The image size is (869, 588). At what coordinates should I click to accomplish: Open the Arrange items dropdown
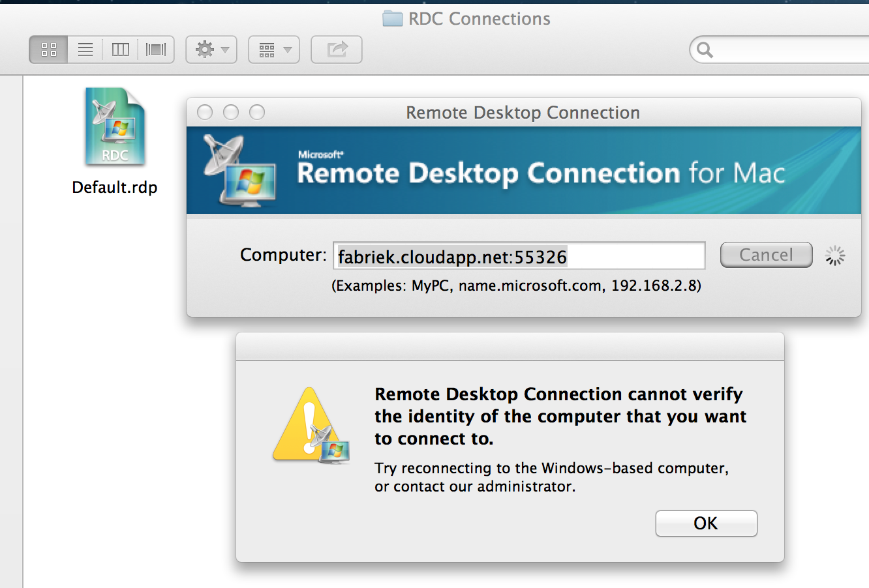[274, 50]
